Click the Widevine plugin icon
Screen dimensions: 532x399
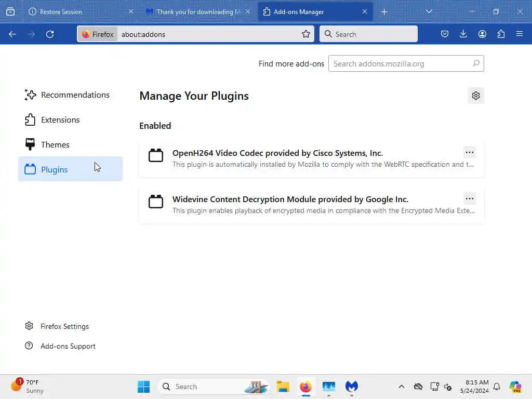pos(156,202)
